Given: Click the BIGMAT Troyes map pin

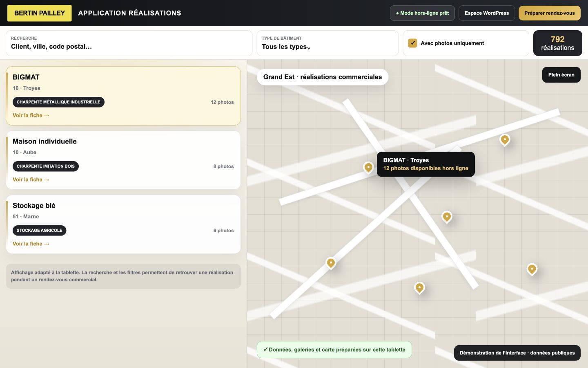Looking at the screenshot, I should (x=368, y=167).
